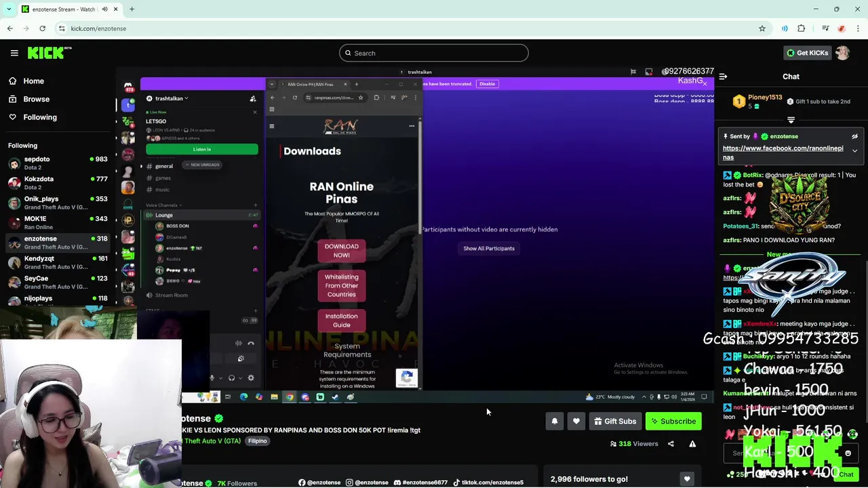Click Whitelisting From Other Countries in stream
This screenshot has height=488, width=868.
pyautogui.click(x=341, y=285)
